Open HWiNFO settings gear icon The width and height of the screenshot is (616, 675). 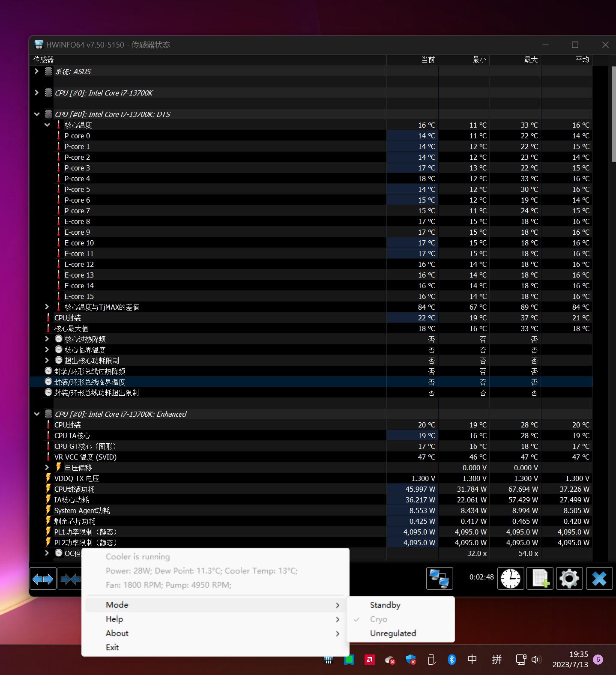click(569, 578)
